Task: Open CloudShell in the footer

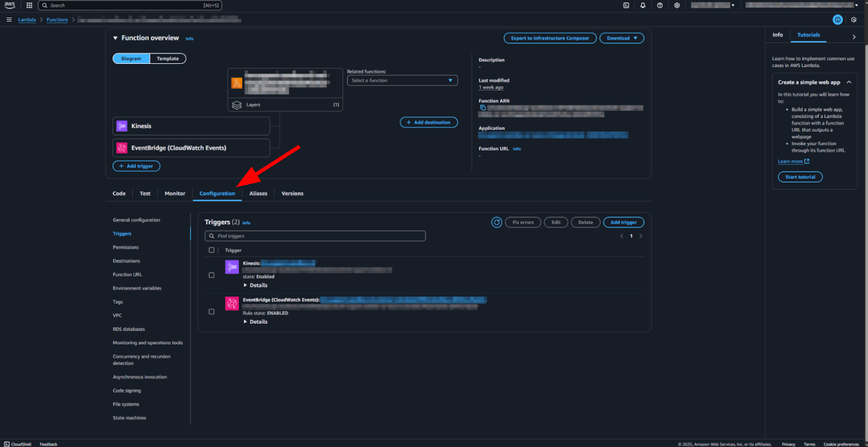Action: [x=17, y=444]
